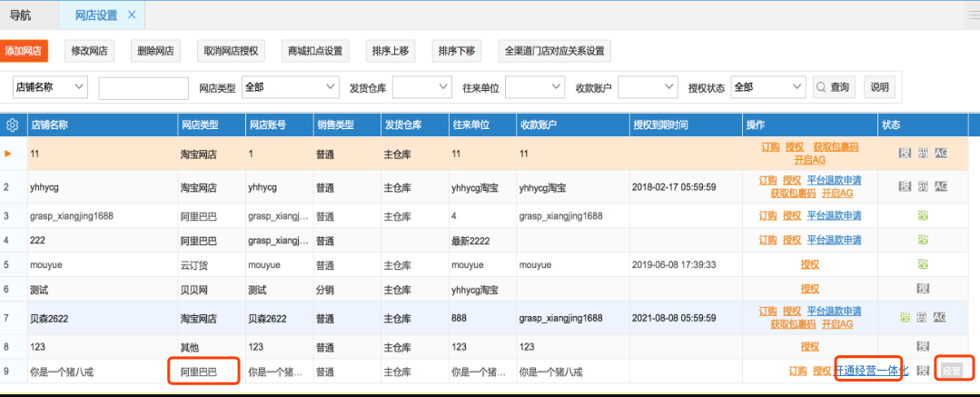Click the 说明 button
980x397 pixels.
(x=879, y=87)
